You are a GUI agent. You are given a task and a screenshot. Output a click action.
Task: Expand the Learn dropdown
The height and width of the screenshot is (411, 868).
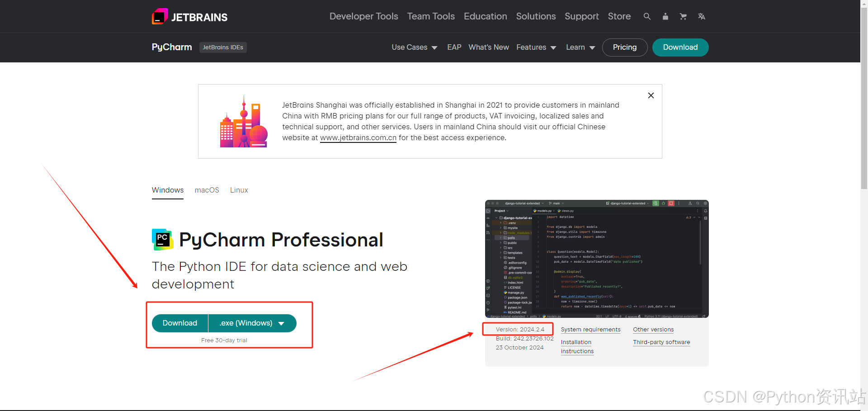580,47
